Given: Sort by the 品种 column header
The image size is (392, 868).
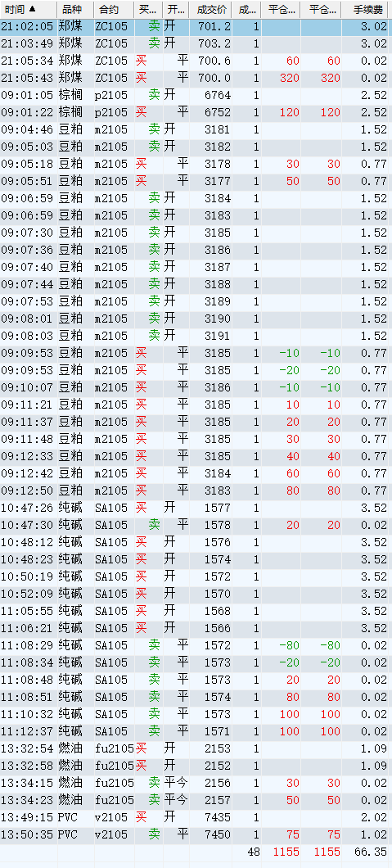Looking at the screenshot, I should click(75, 9).
